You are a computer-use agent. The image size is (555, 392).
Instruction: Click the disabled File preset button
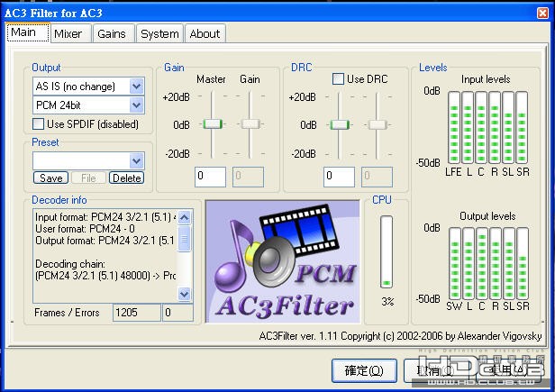[88, 178]
